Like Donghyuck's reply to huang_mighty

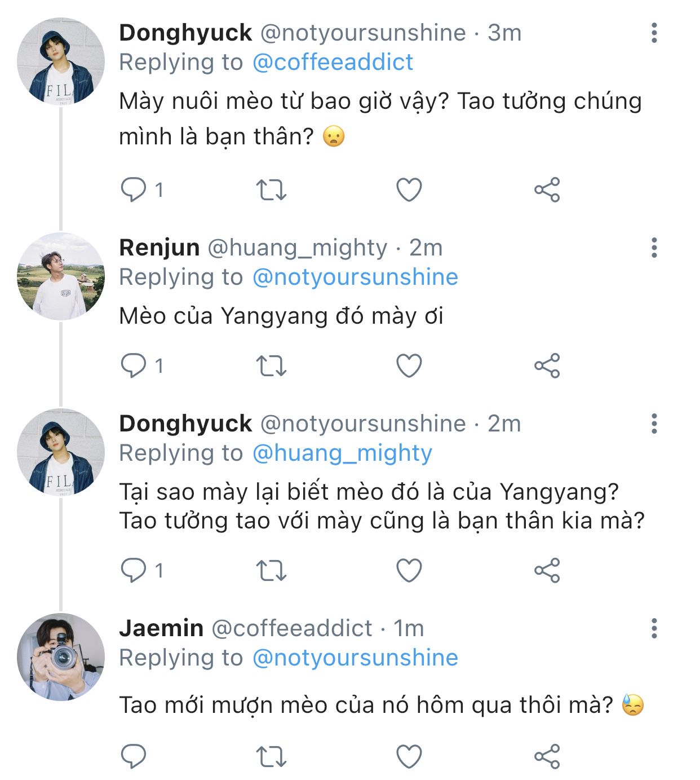tap(409, 570)
